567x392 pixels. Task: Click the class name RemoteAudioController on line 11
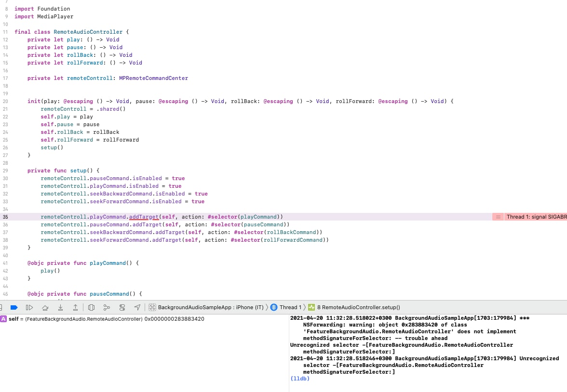point(88,32)
